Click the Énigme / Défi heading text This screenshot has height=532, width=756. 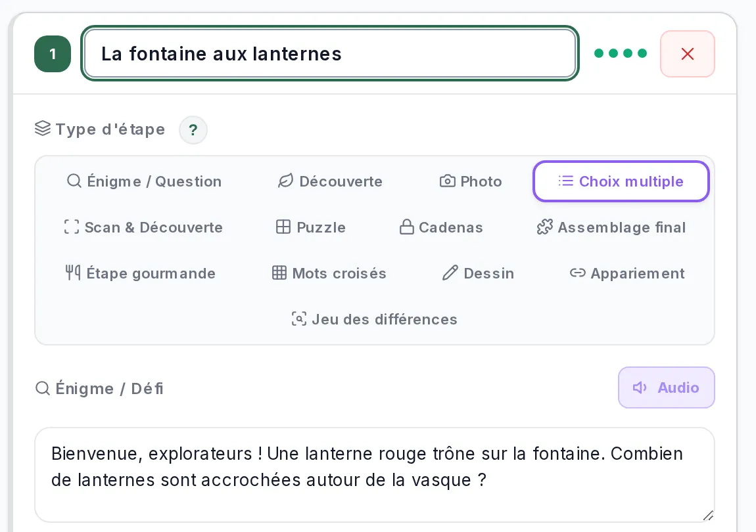[109, 388]
